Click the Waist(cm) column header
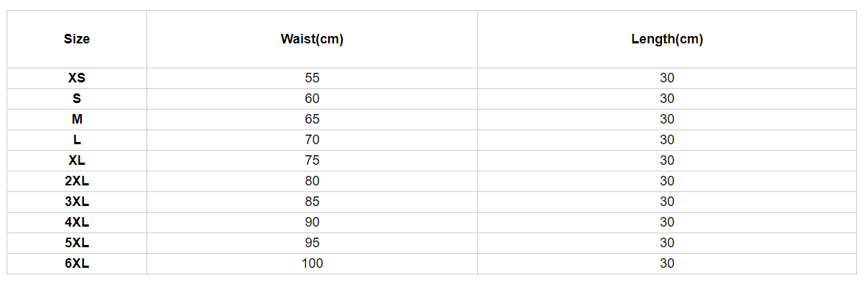Screen dimensions: 868x284 [x=312, y=39]
